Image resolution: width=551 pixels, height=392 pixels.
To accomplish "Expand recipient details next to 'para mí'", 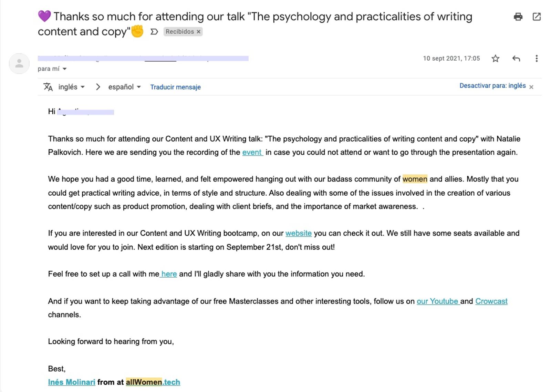I will click(x=65, y=69).
